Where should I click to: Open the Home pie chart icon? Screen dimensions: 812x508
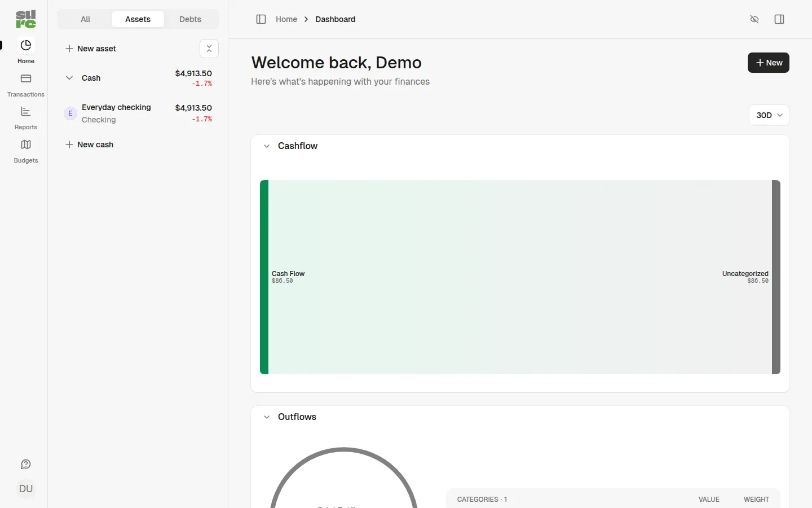tap(26, 45)
